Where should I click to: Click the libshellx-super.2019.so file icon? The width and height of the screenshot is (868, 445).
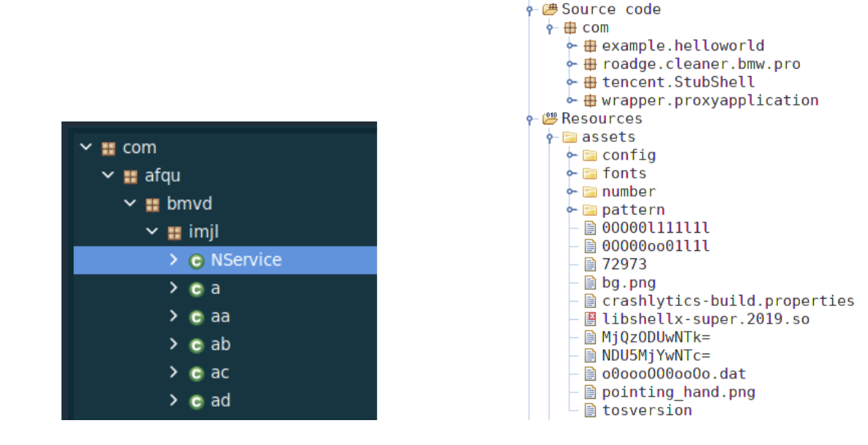coord(591,319)
